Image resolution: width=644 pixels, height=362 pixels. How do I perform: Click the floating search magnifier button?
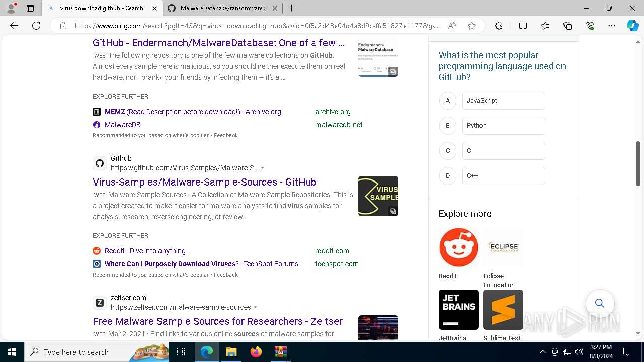pyautogui.click(x=600, y=303)
